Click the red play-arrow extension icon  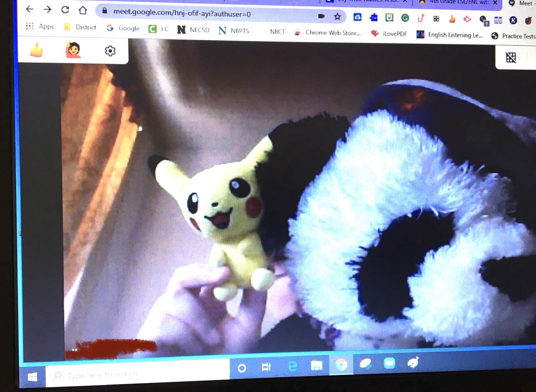467,19
